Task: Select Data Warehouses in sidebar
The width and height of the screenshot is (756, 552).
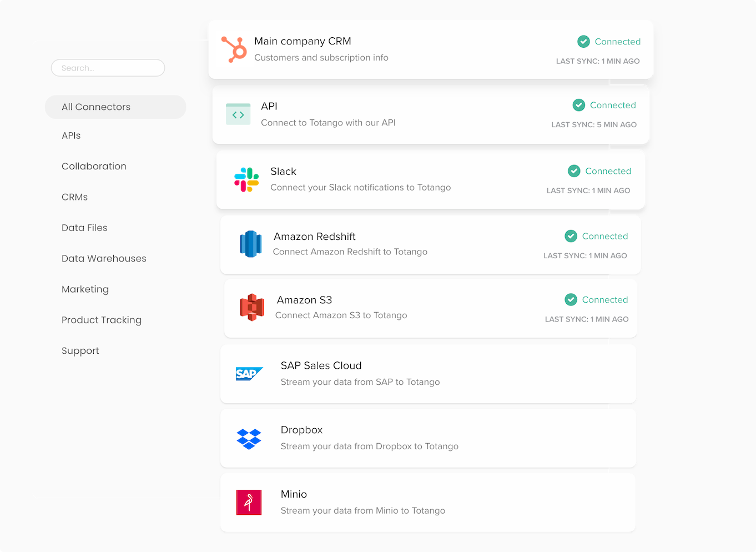Action: point(104,258)
